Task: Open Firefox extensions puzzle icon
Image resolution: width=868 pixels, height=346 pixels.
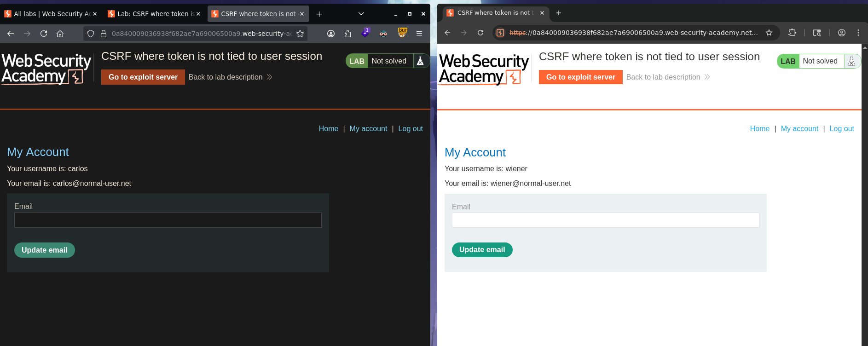Action: (347, 34)
